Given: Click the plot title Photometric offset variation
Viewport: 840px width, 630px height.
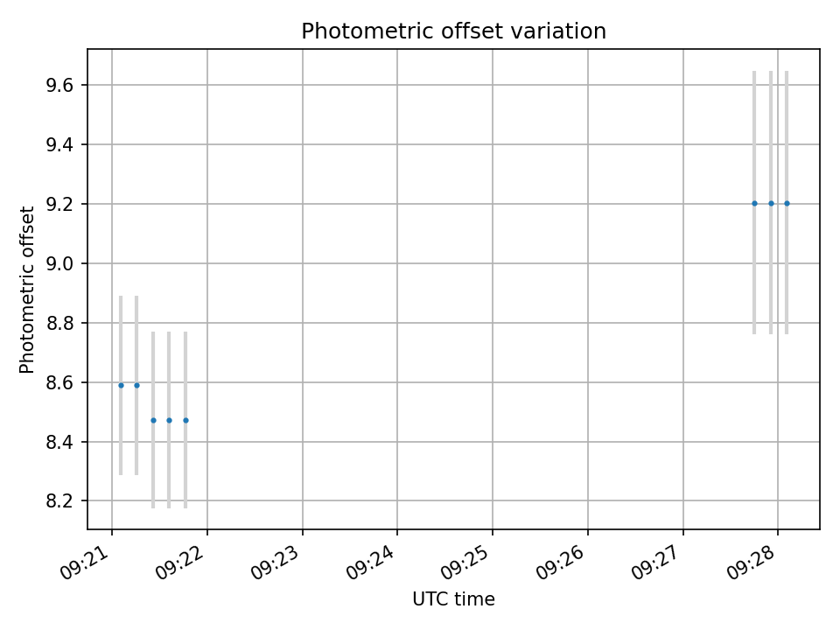Looking at the screenshot, I should pyautogui.click(x=454, y=31).
